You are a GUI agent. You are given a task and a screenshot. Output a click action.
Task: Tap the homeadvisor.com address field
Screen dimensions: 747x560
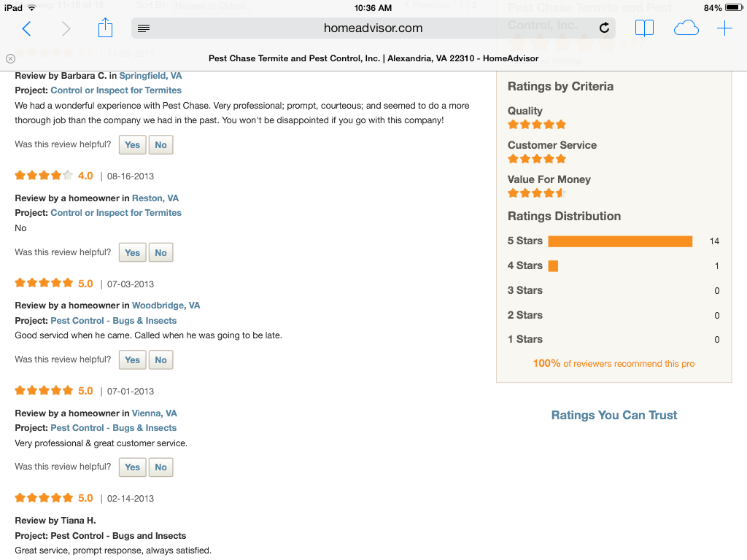pos(373,28)
